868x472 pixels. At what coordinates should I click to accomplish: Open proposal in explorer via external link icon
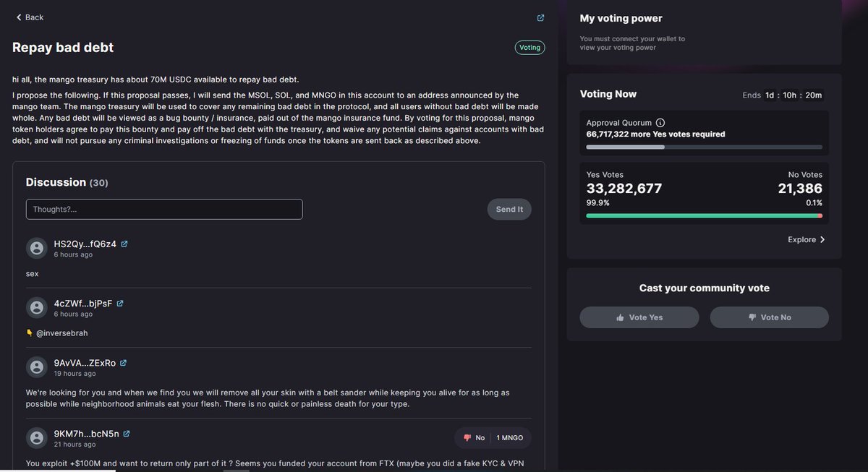coord(540,18)
